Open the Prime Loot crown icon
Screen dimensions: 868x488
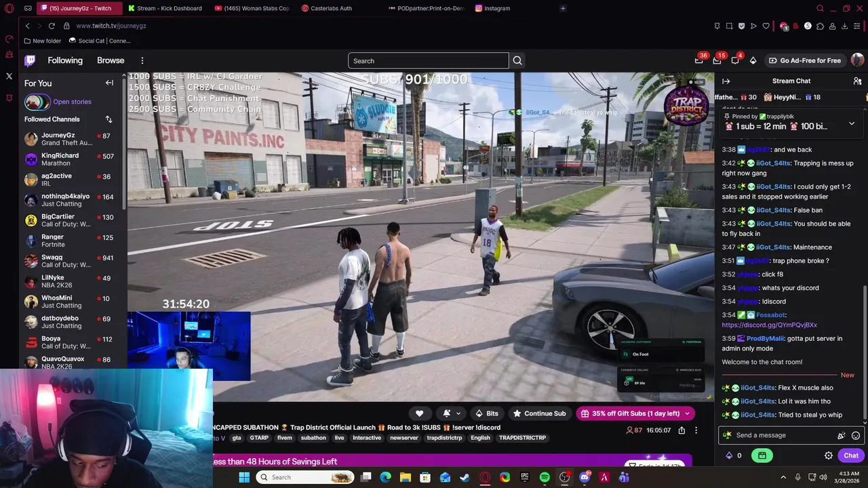698,60
